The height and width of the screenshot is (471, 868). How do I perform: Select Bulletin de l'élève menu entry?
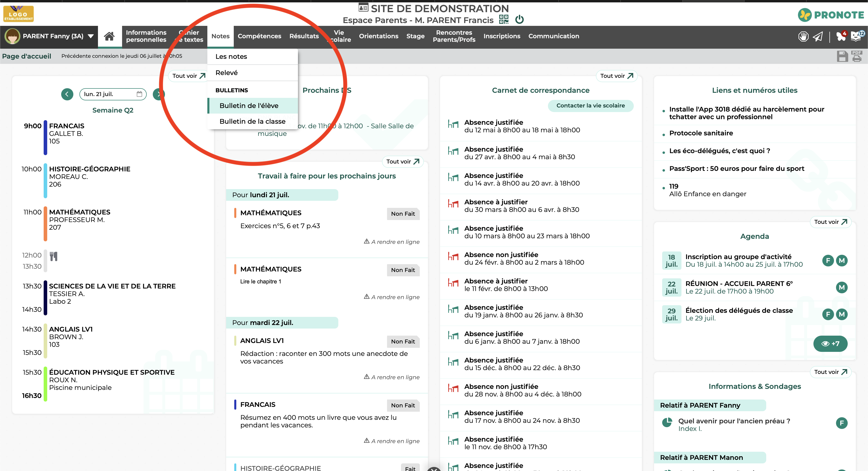coord(249,106)
